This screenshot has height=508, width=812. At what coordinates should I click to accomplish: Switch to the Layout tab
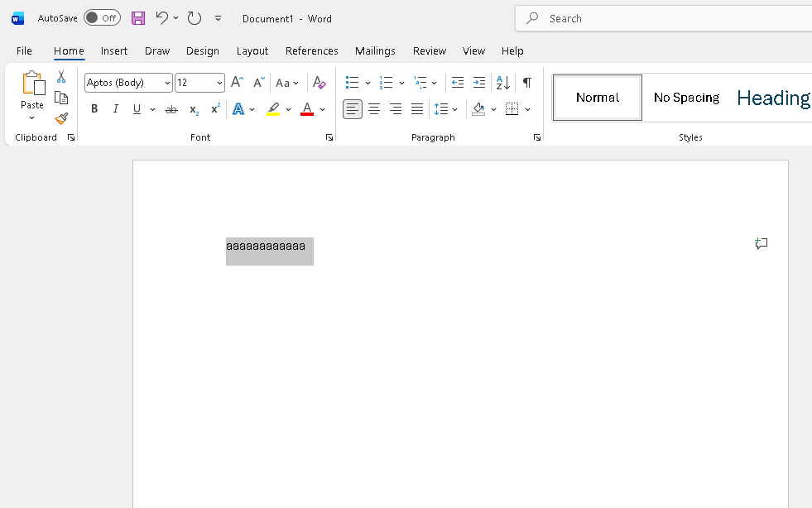252,50
